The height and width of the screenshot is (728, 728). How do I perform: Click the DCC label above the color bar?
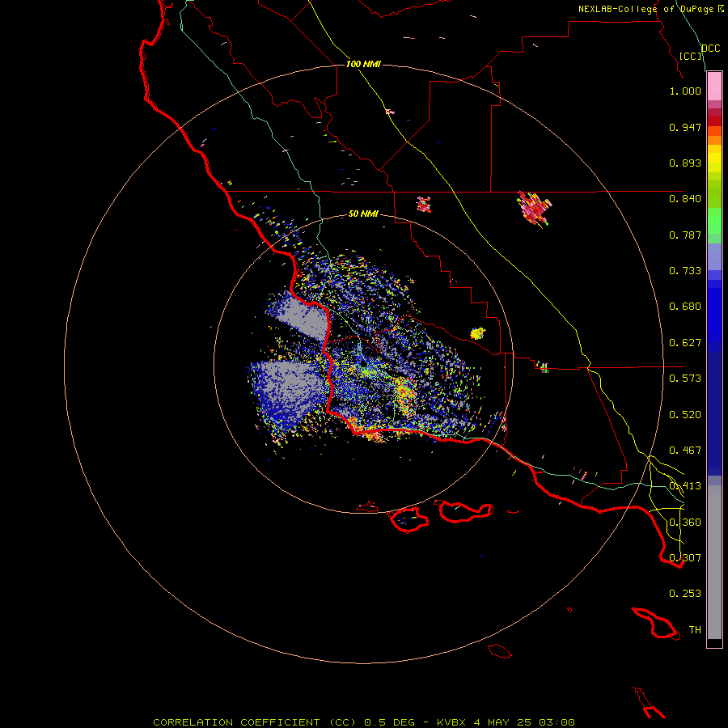710,49
